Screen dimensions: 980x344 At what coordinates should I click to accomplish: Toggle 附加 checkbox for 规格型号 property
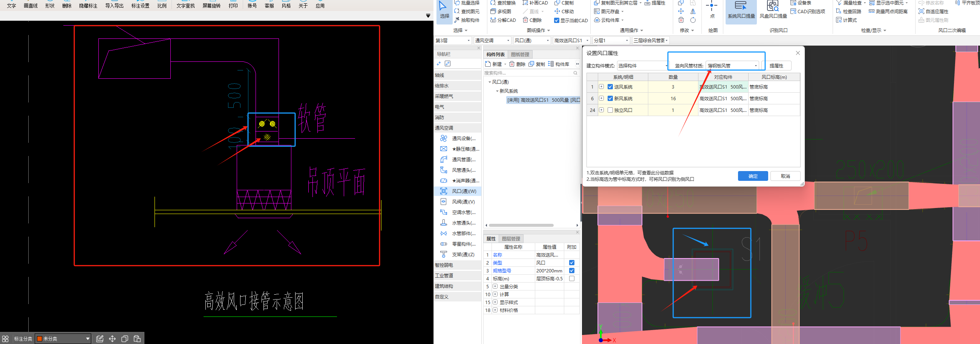pyautogui.click(x=572, y=271)
